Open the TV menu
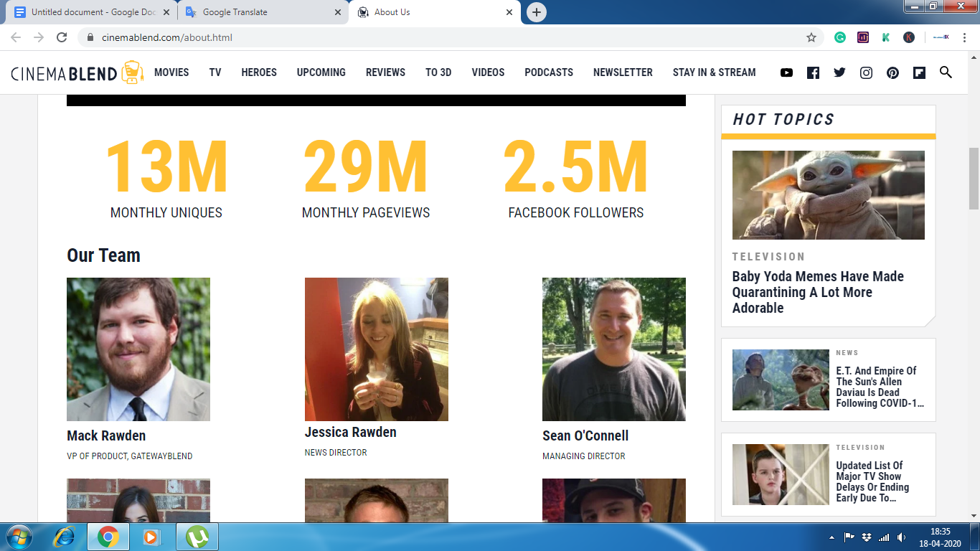980x551 pixels. [215, 72]
